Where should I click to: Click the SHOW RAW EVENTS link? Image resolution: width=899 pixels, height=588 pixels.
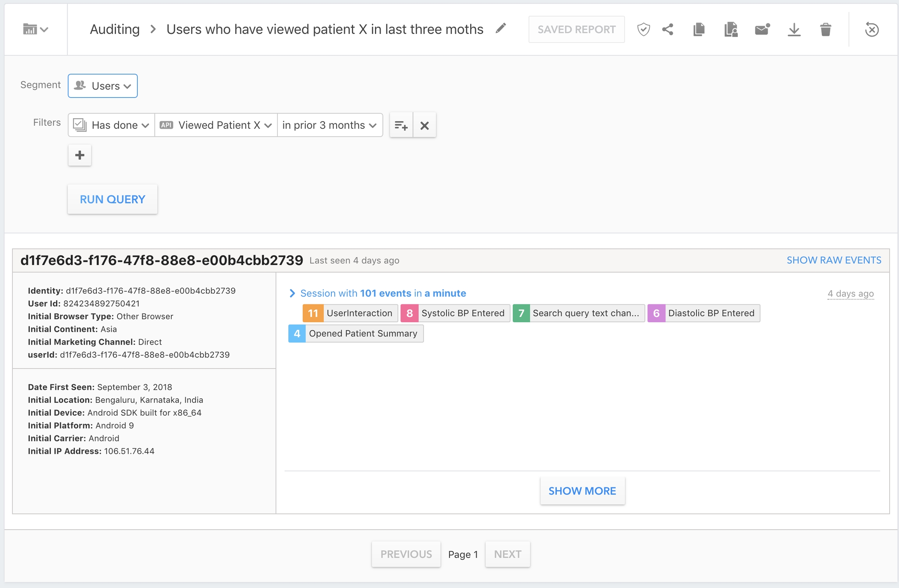tap(833, 260)
